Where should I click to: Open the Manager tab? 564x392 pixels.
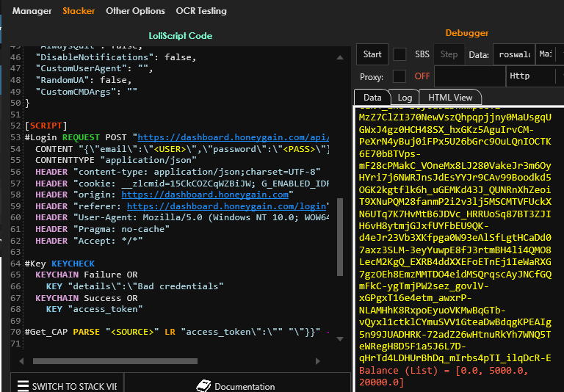point(32,11)
